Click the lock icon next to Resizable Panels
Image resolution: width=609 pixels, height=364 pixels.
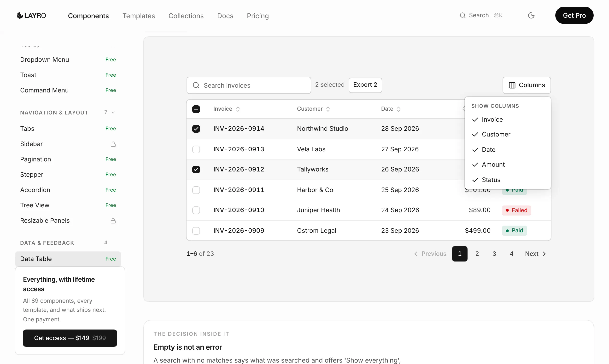[x=113, y=221]
